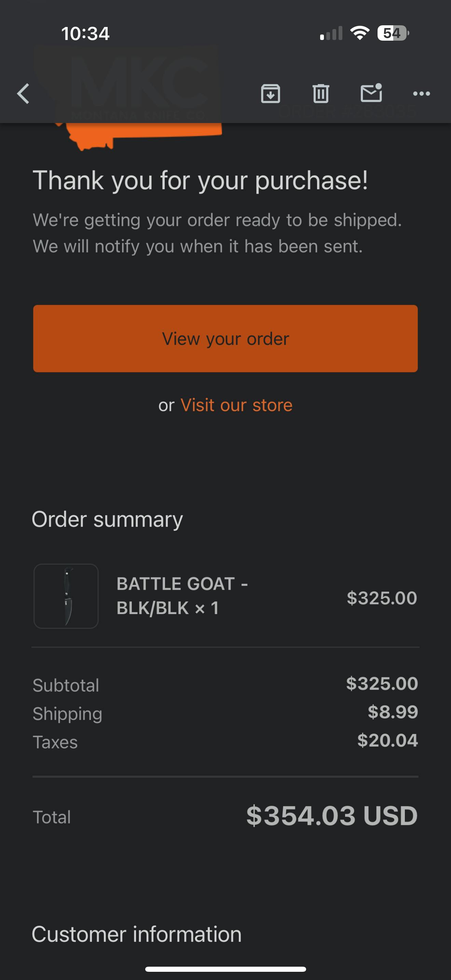This screenshot has height=980, width=451.
Task: Delete the email using trash icon
Action: click(320, 94)
